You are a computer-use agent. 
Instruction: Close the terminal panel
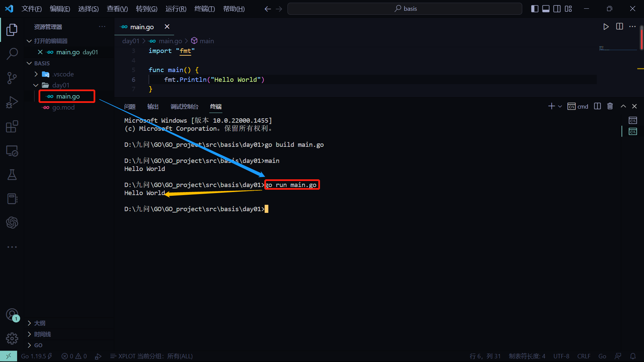634,106
